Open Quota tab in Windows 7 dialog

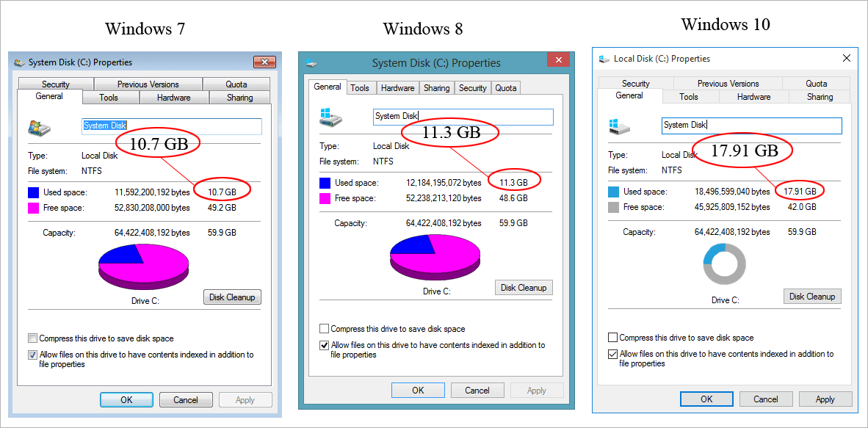click(236, 84)
